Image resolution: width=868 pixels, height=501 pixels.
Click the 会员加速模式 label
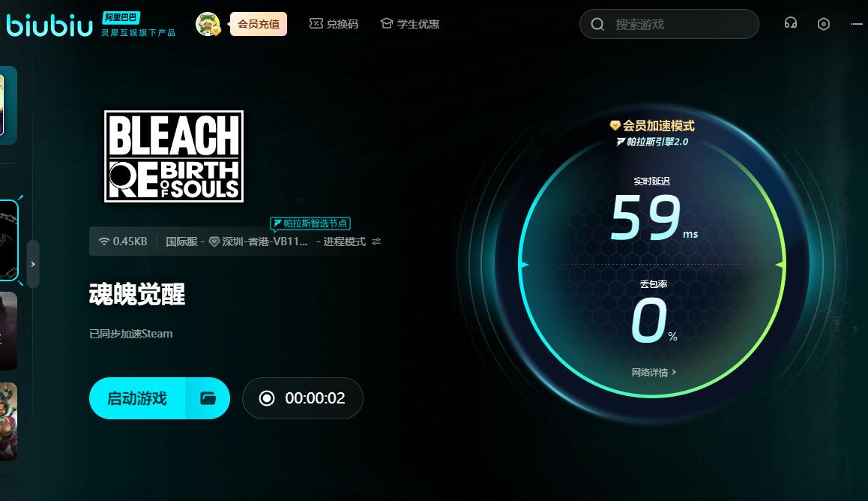coord(652,126)
